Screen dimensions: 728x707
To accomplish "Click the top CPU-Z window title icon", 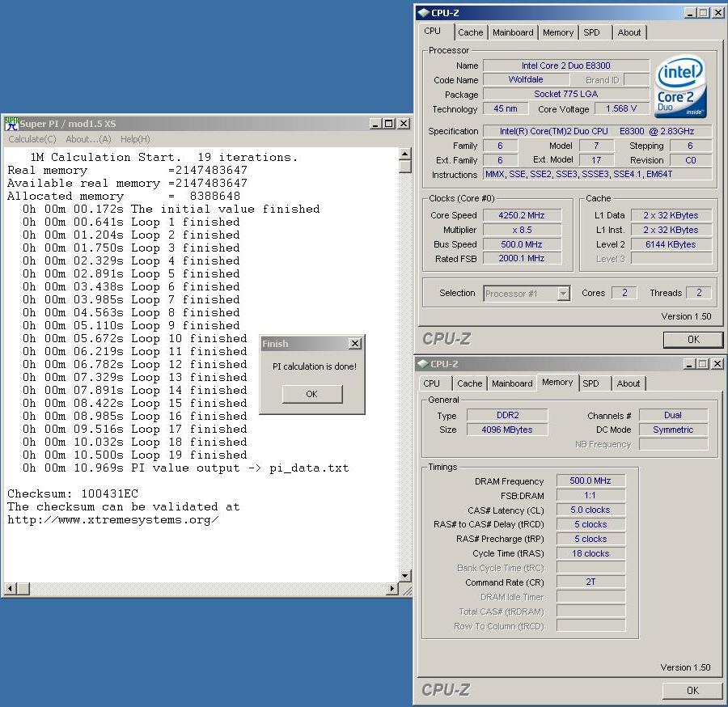I will (423, 13).
